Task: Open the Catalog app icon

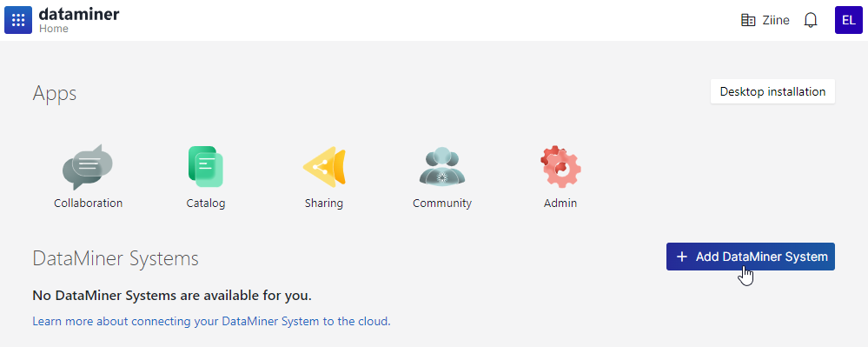Action: (205, 166)
